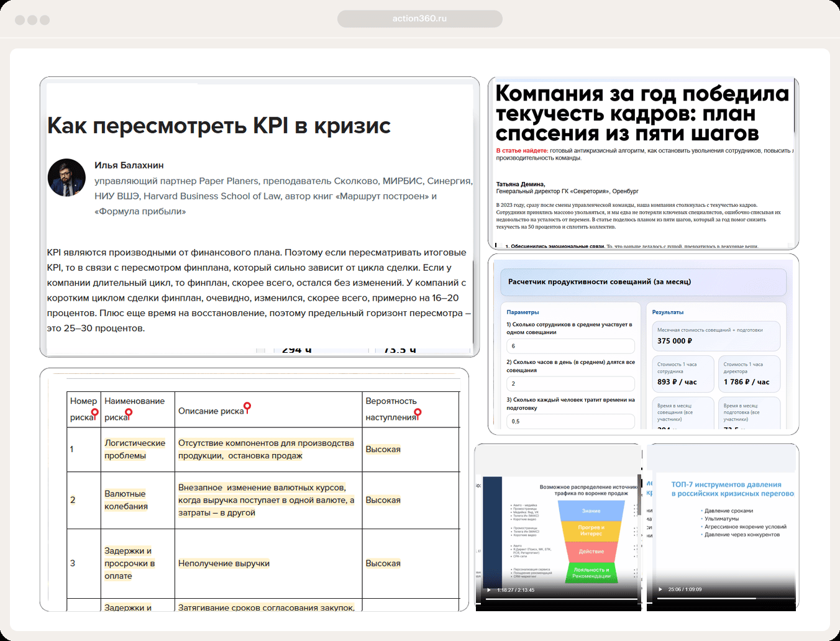The image size is (840, 641).
Task: Play the ТОП-7 pressure tools video
Action: click(660, 589)
